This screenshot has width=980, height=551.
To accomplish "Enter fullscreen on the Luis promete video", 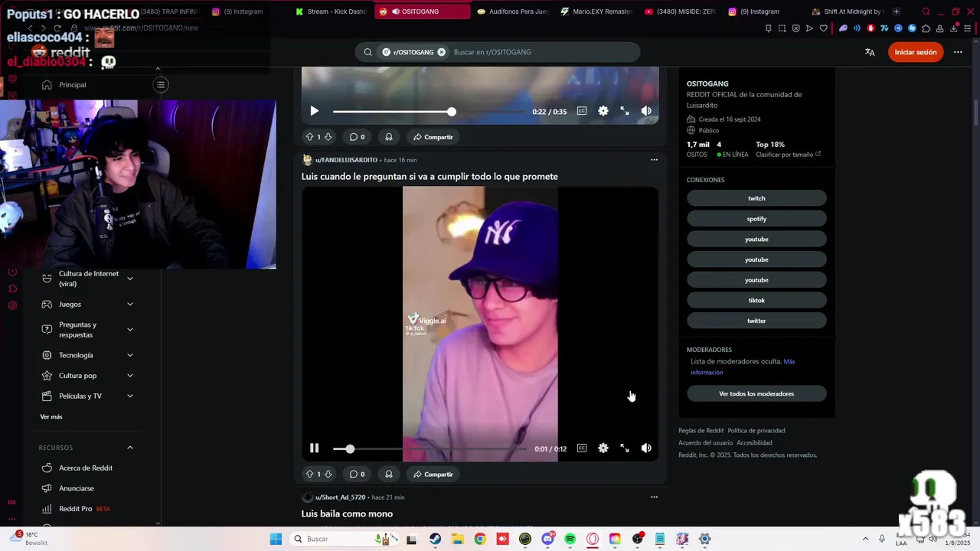I will [x=625, y=448].
